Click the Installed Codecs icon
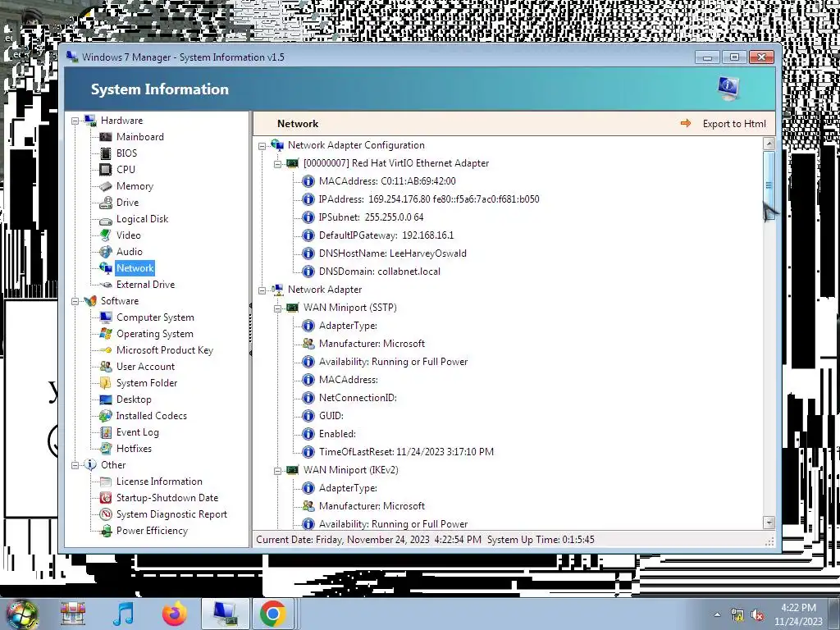This screenshot has width=840, height=630. pos(106,416)
